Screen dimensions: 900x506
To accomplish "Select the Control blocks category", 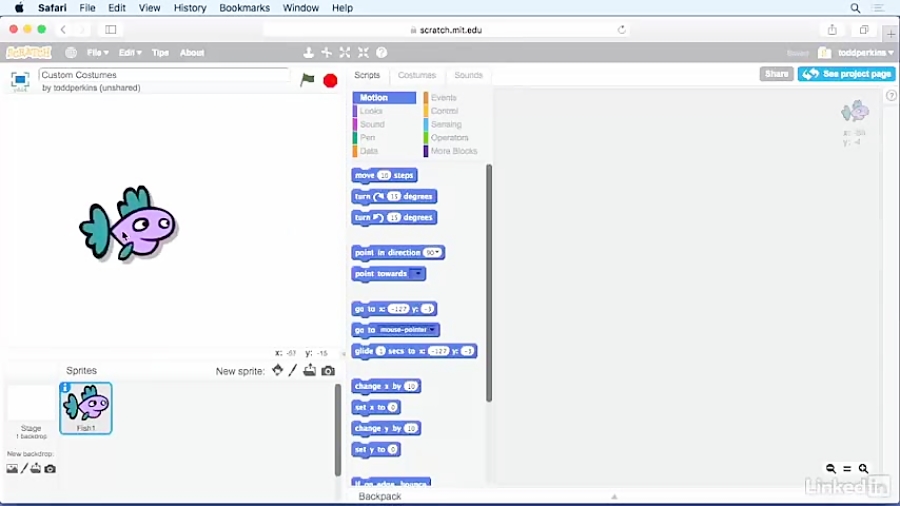I will [x=444, y=111].
